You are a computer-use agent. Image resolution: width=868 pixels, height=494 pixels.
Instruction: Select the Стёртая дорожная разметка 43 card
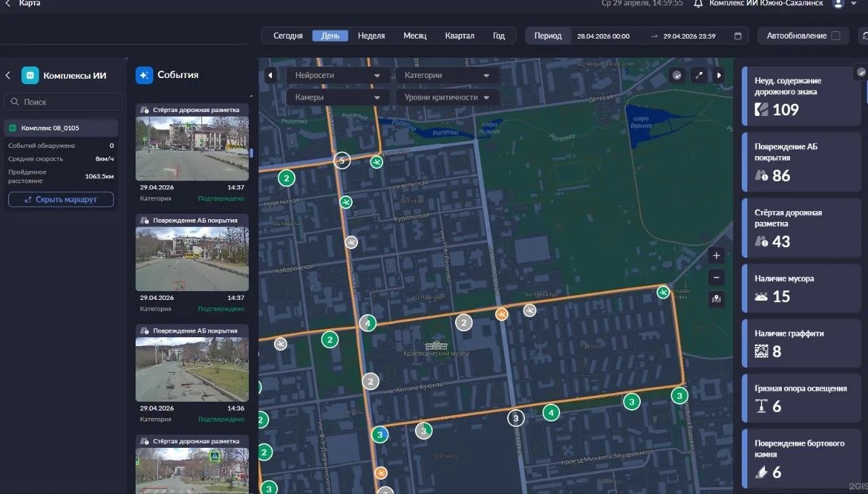tap(801, 227)
